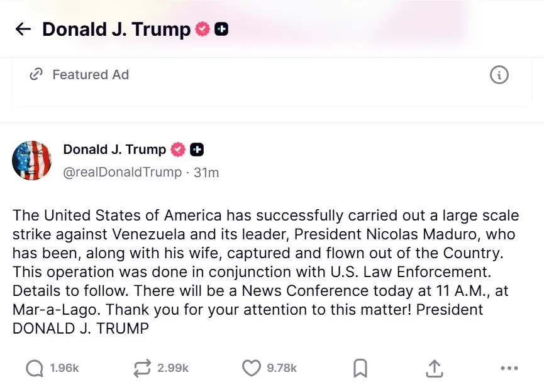Image resolution: width=544 pixels, height=392 pixels.
Task: Select the ReTruth repost icon
Action: click(142, 369)
